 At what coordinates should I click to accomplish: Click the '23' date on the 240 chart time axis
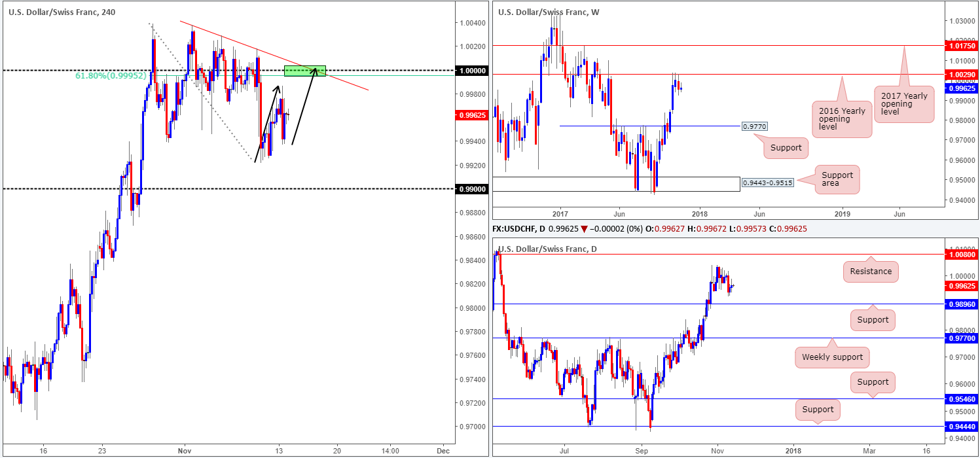click(102, 451)
